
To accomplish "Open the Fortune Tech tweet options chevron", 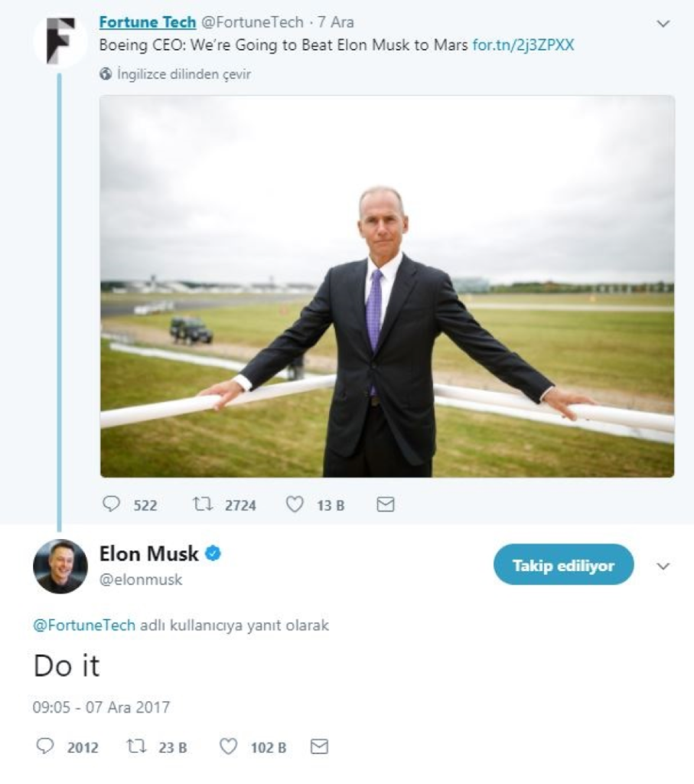I will [x=663, y=24].
